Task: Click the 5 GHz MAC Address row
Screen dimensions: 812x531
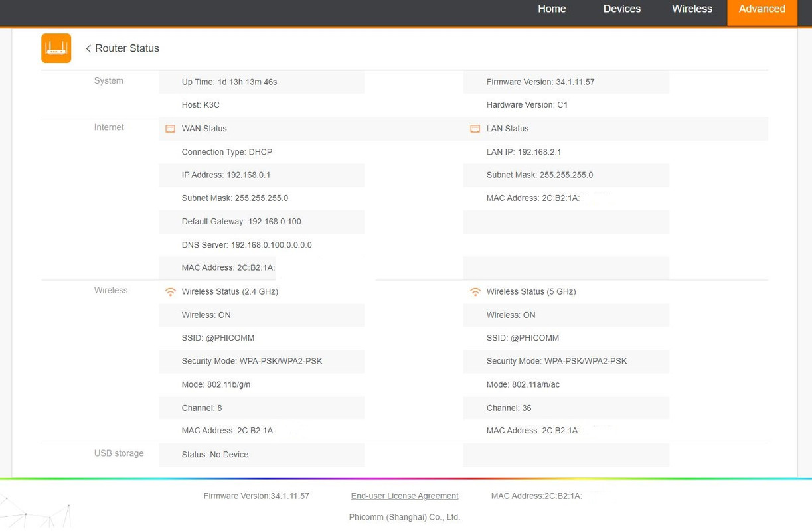Action: 566,431
